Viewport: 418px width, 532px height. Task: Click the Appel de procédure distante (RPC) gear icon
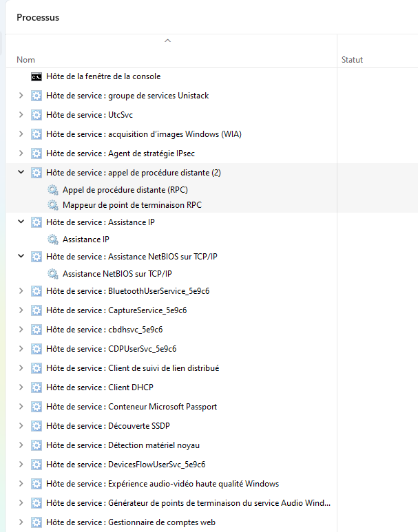click(x=53, y=189)
